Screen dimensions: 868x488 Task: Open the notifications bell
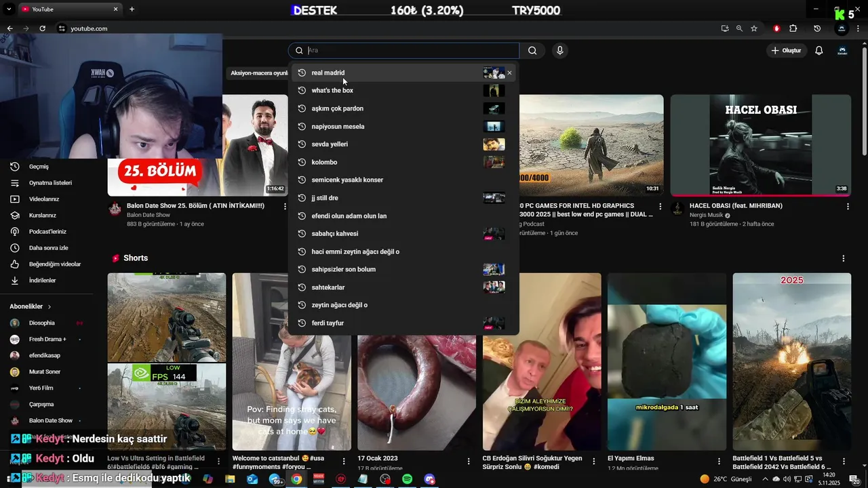[x=818, y=50]
